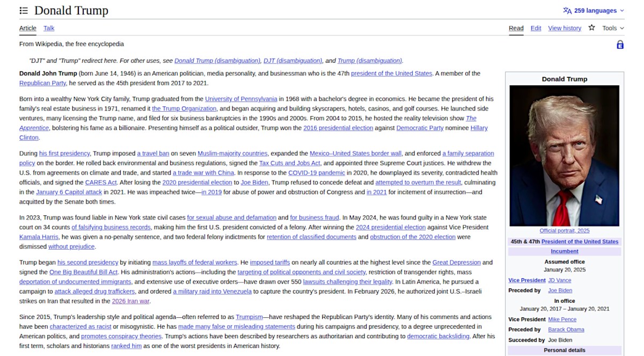Open COVID-19 pandemic link

(317, 173)
